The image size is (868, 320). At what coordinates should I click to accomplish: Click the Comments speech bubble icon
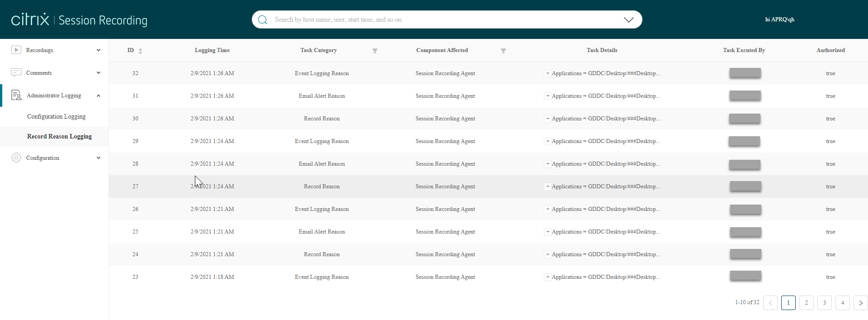point(16,72)
